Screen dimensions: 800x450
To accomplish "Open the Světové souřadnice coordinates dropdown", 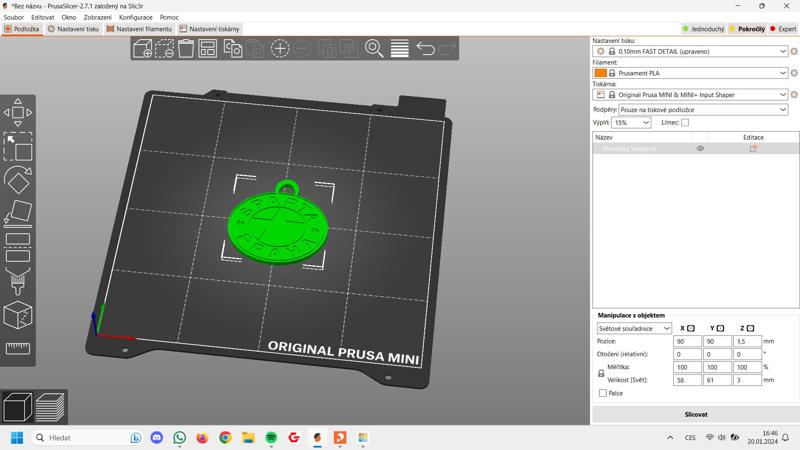I will (634, 329).
